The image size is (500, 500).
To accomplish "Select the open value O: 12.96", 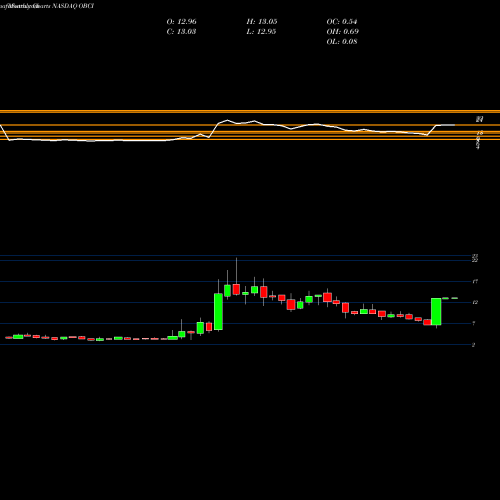I will 181,22.
